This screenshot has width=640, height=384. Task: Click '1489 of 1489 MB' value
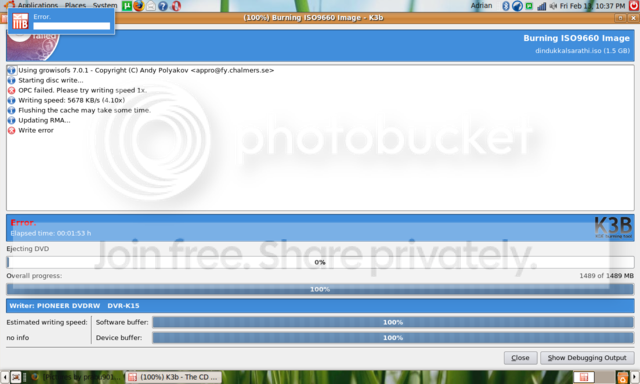tap(607, 276)
